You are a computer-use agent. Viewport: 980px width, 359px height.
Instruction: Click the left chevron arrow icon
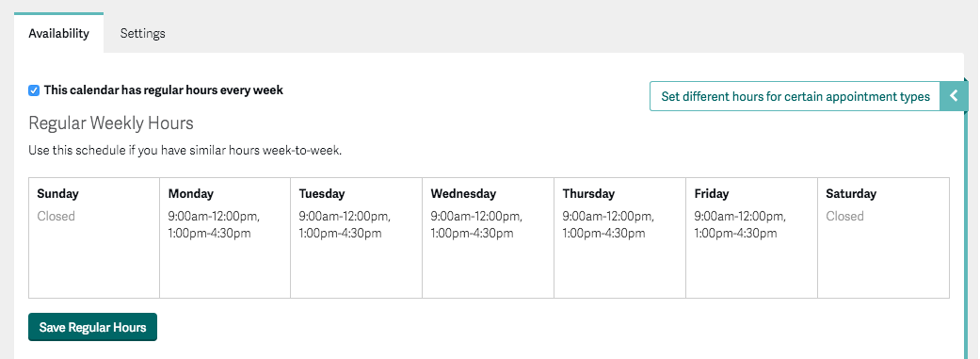954,96
